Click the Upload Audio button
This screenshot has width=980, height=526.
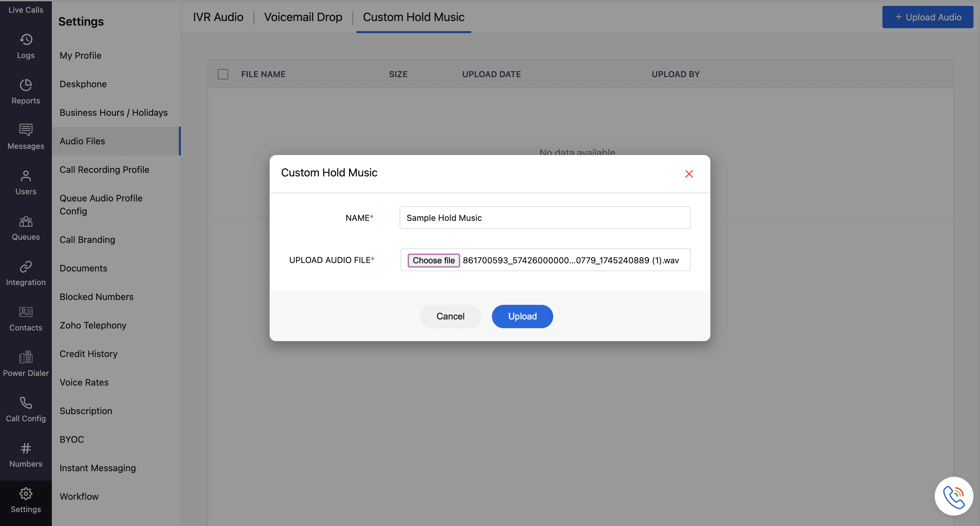(x=927, y=17)
